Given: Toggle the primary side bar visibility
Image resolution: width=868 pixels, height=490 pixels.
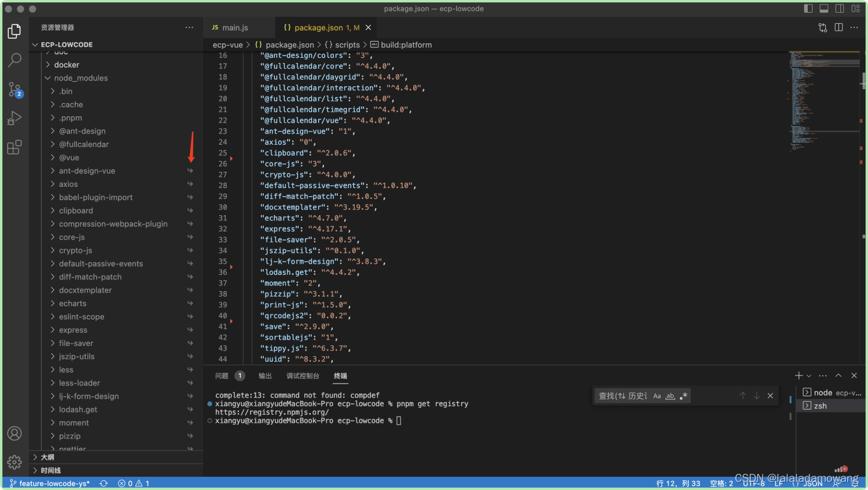Looking at the screenshot, I should [808, 9].
